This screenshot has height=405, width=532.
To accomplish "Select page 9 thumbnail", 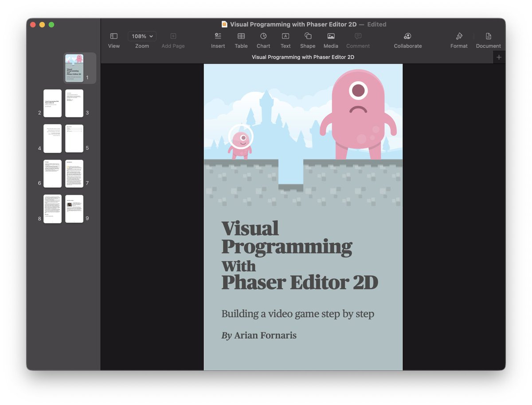I will tap(74, 209).
